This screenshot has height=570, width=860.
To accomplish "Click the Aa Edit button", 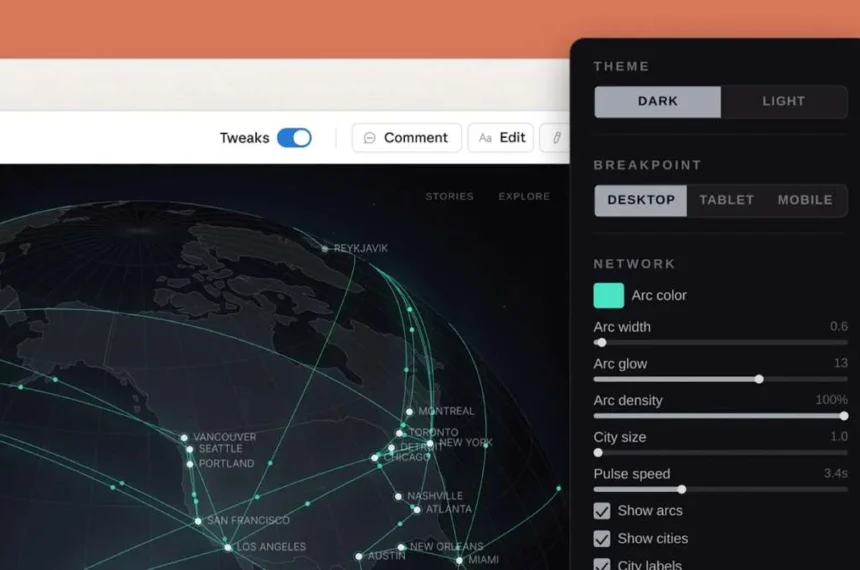I will click(501, 138).
